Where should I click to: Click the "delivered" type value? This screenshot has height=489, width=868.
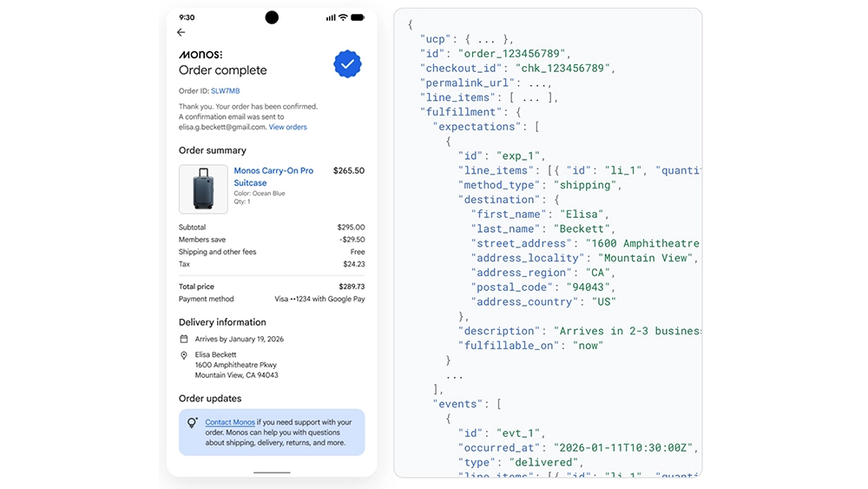click(x=543, y=462)
